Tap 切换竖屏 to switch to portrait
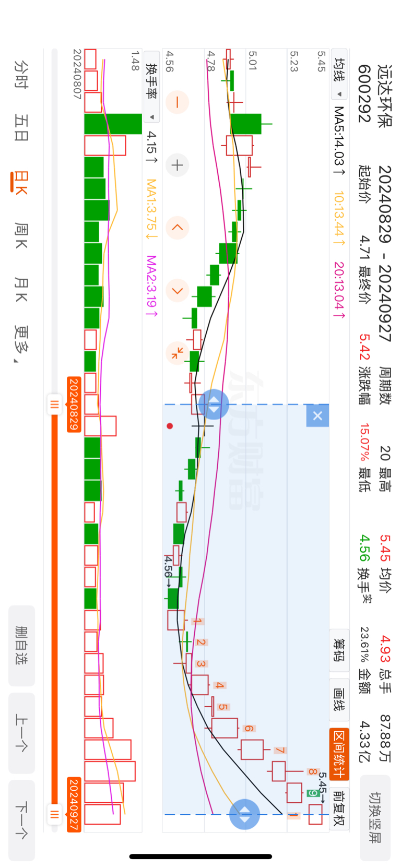 [x=375, y=817]
